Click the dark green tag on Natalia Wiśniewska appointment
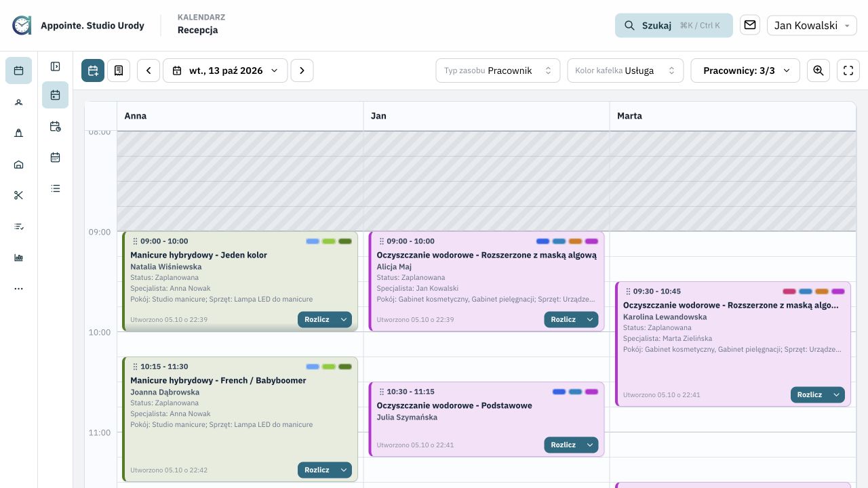 345,241
